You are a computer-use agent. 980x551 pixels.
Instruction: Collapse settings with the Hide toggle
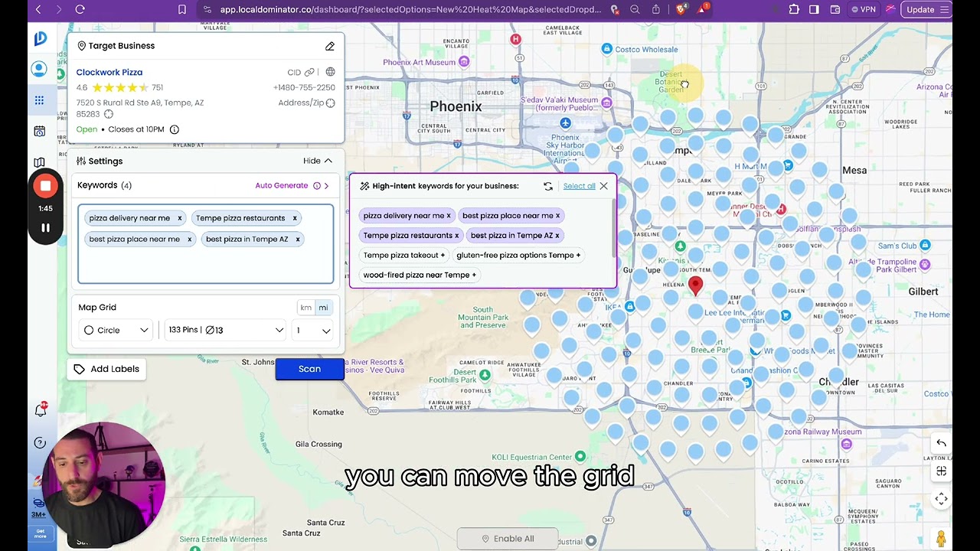[x=317, y=161]
